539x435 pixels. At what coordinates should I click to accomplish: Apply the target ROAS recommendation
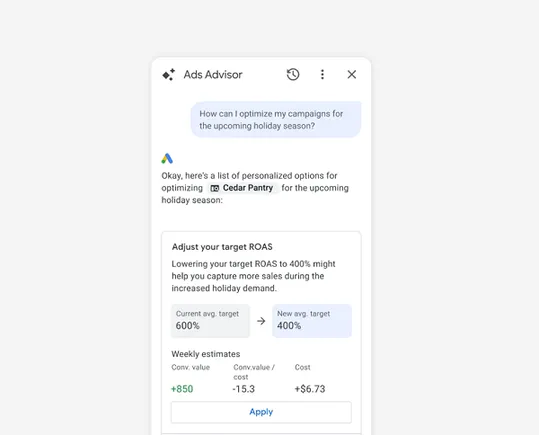[261, 412]
